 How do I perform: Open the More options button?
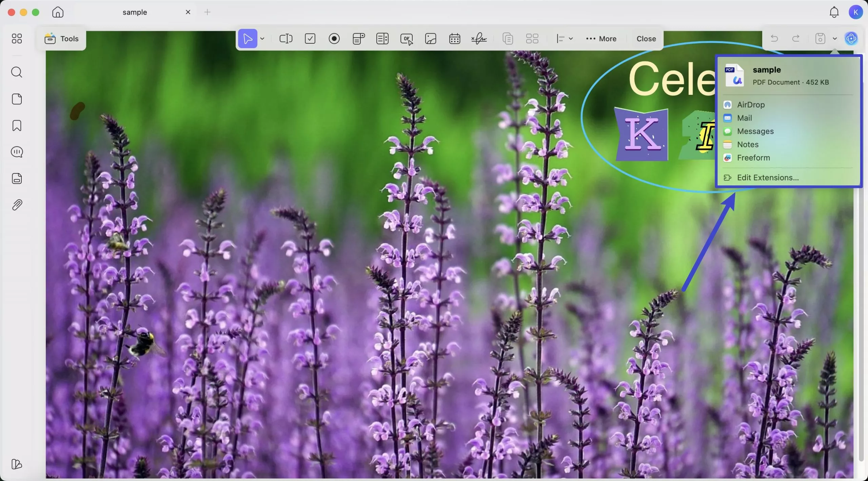601,39
